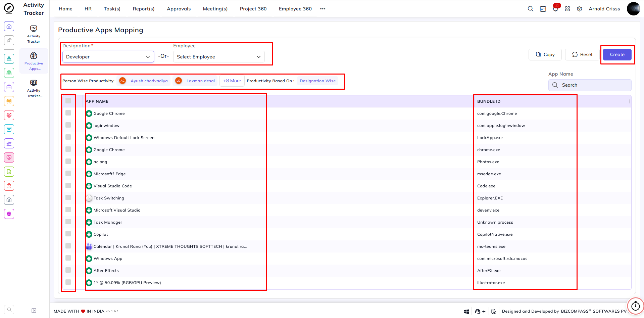Click the Create button
Image resolution: width=644 pixels, height=318 pixels.
(617, 54)
